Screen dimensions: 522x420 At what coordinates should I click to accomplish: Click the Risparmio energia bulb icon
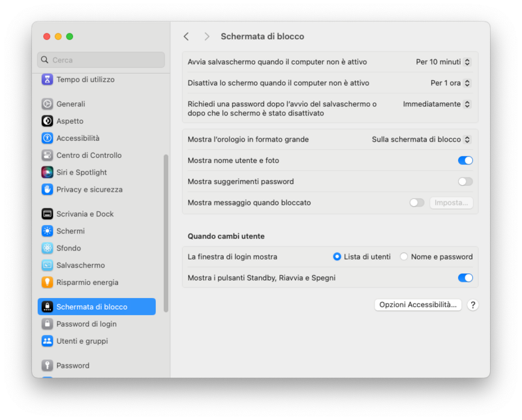(47, 282)
